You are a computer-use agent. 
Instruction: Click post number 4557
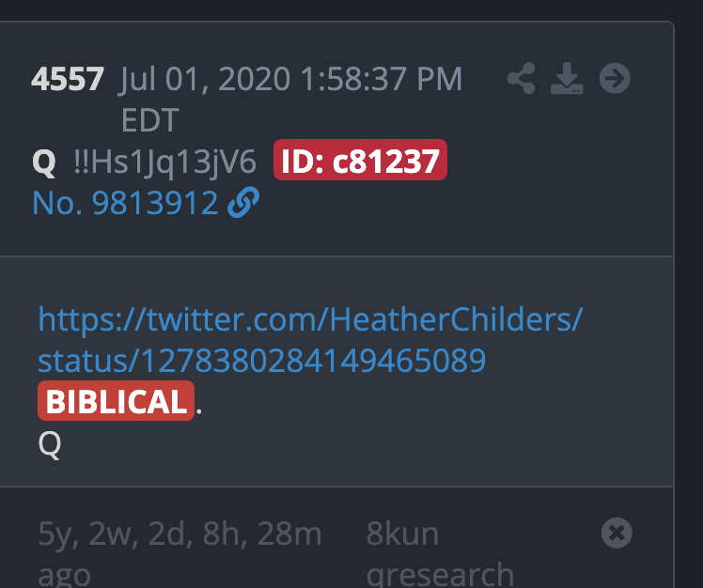(68, 79)
